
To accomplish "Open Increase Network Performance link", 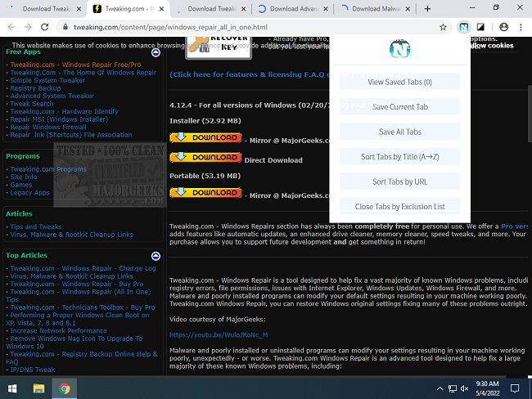I will tap(58, 331).
